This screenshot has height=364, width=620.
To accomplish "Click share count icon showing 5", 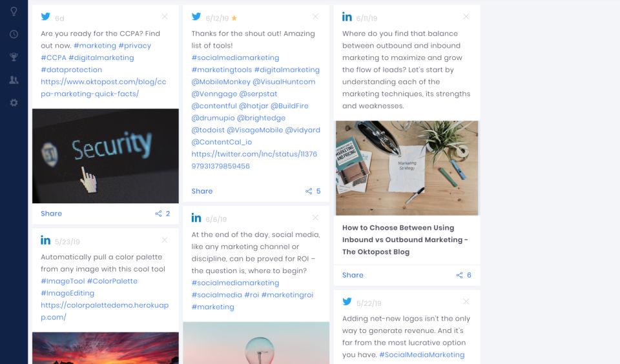I will click(x=309, y=191).
